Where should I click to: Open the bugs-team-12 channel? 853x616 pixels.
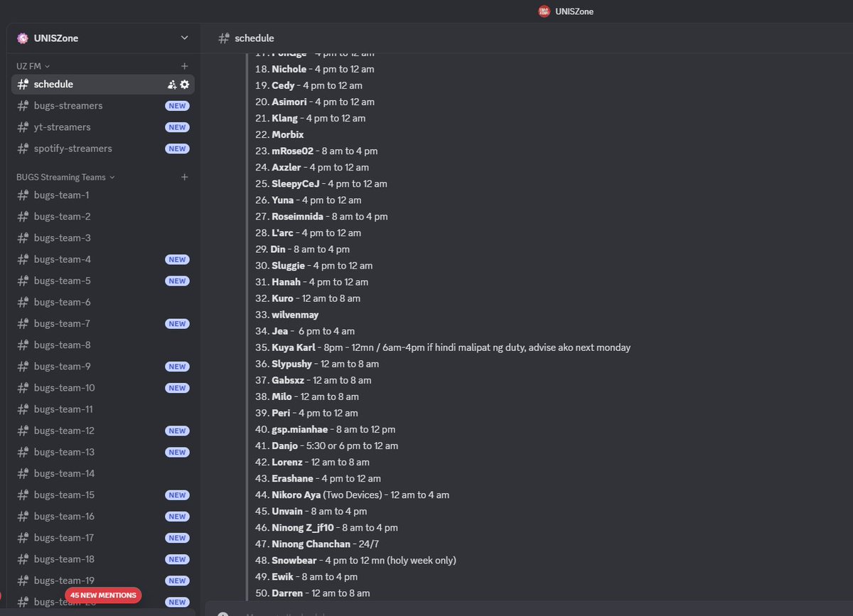(x=103, y=431)
